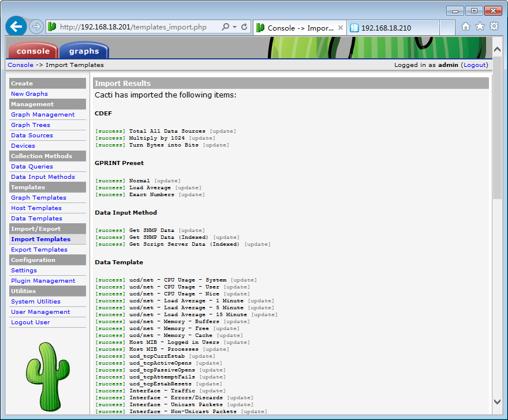Open Devices in sidebar
508x420 pixels.
click(23, 145)
